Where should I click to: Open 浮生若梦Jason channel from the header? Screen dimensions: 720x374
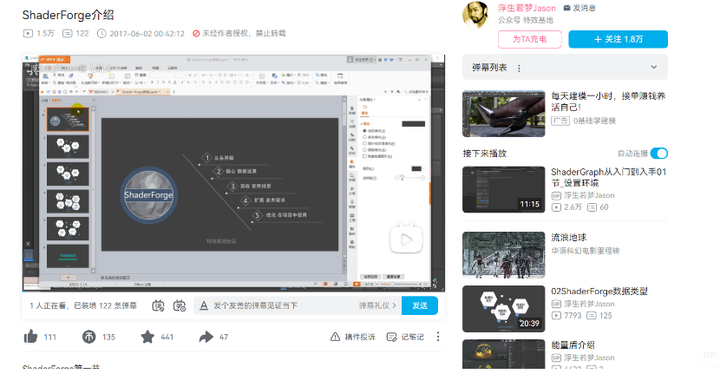[527, 8]
